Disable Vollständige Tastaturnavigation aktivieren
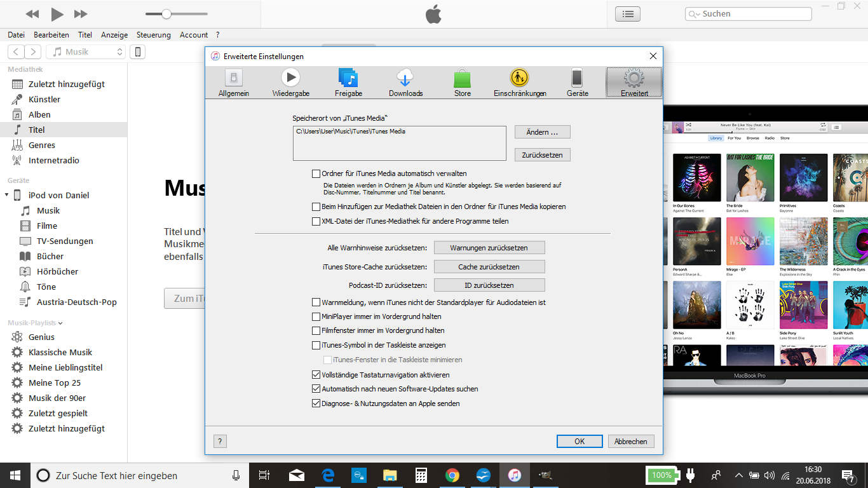The height and width of the screenshot is (488, 868). point(316,375)
